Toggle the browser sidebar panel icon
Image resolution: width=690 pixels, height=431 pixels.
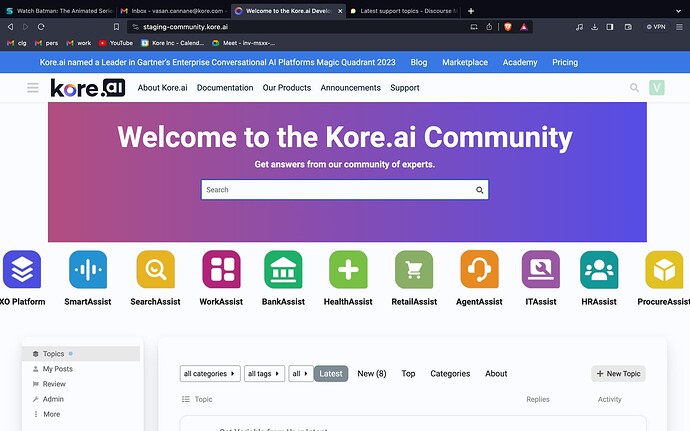pyautogui.click(x=610, y=27)
